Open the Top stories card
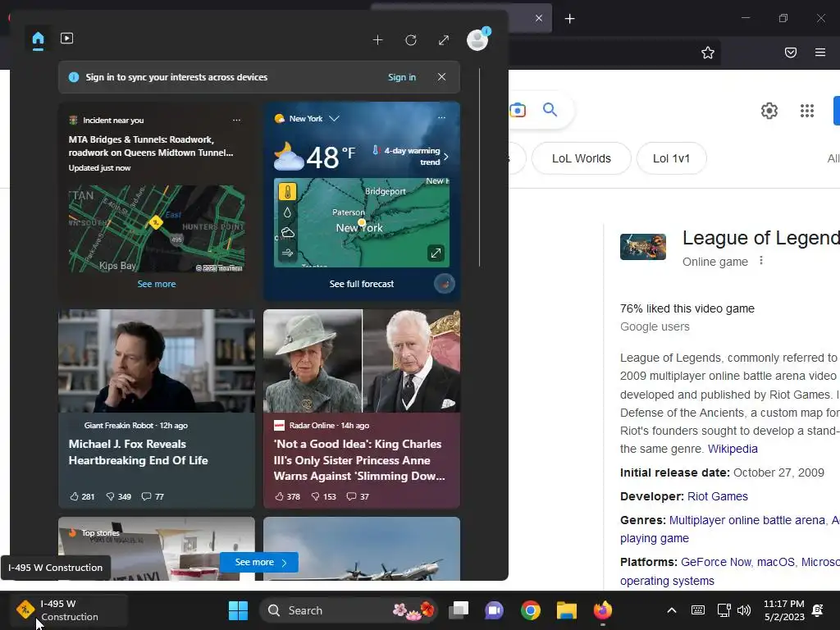 (x=157, y=549)
